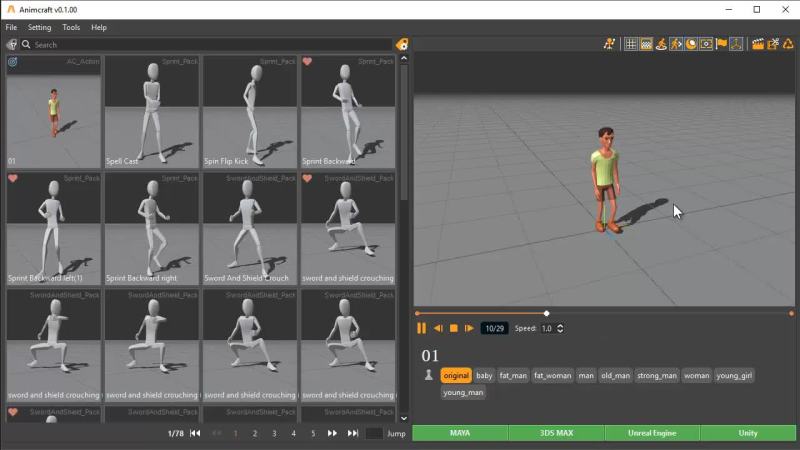800x450 pixels.
Task: Toggle heart on bottom-row SwordAndShield_Pack item
Action: tap(13, 412)
